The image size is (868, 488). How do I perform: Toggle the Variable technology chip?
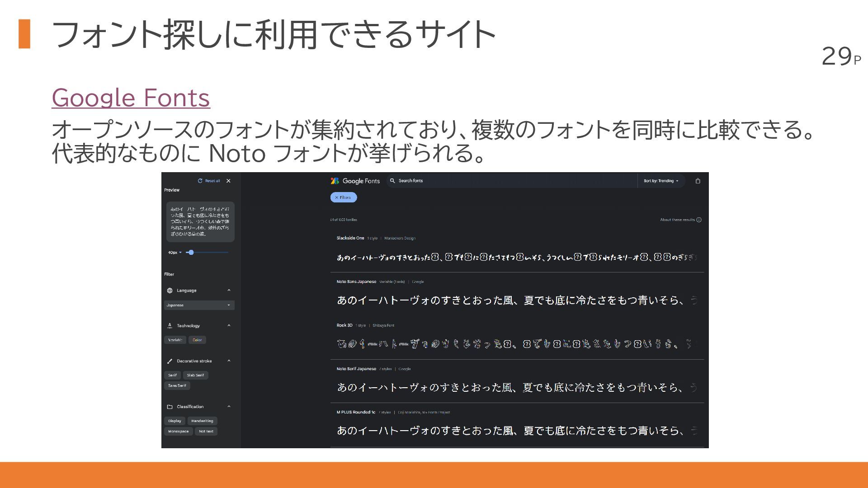pos(175,340)
